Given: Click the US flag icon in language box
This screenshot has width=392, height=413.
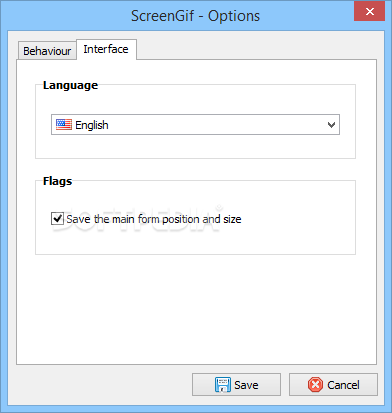Looking at the screenshot, I should pos(64,125).
